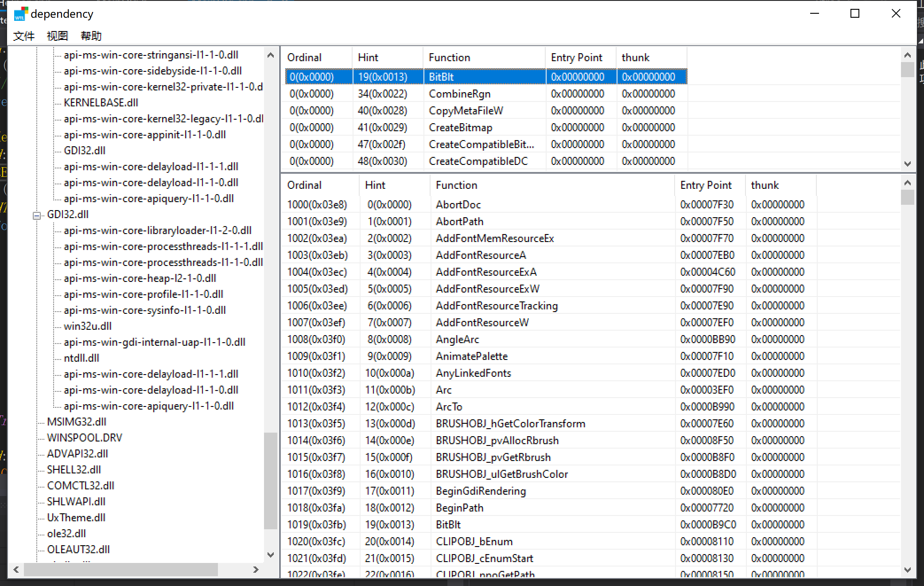This screenshot has height=586, width=924.
Task: Select win32u.dll in the tree
Action: tap(87, 326)
